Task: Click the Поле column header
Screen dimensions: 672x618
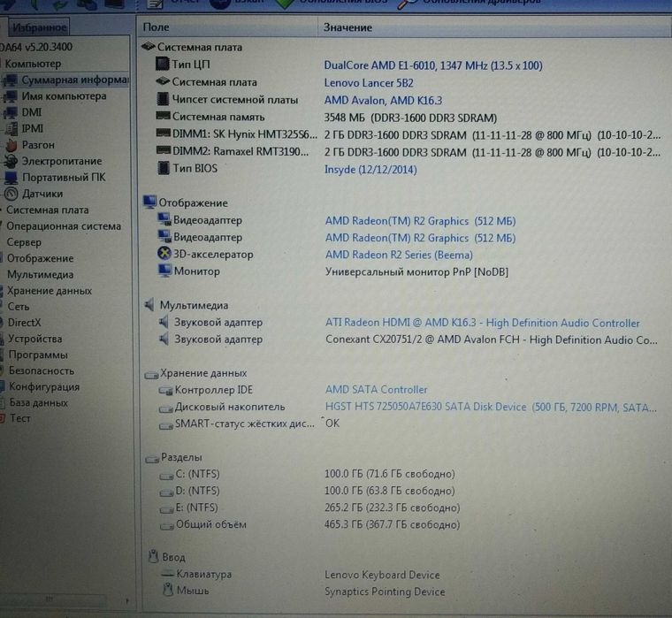Action: pos(227,27)
